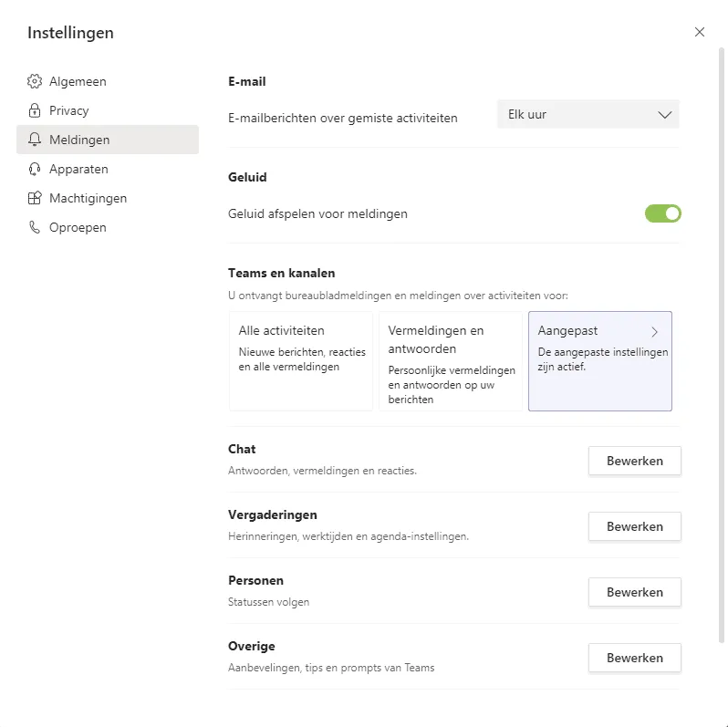Switch to the Privacy settings tab
The image size is (728, 727).
click(x=69, y=110)
